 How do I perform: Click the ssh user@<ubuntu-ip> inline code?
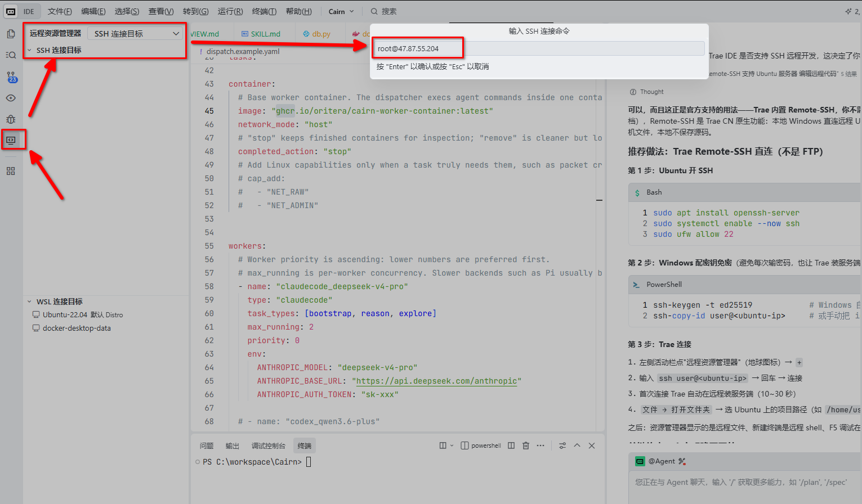pyautogui.click(x=703, y=379)
